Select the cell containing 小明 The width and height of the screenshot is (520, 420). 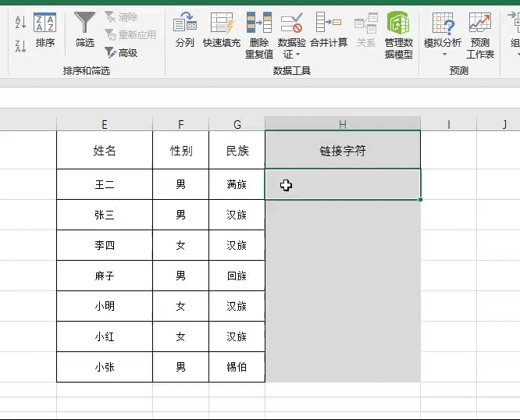coord(105,306)
